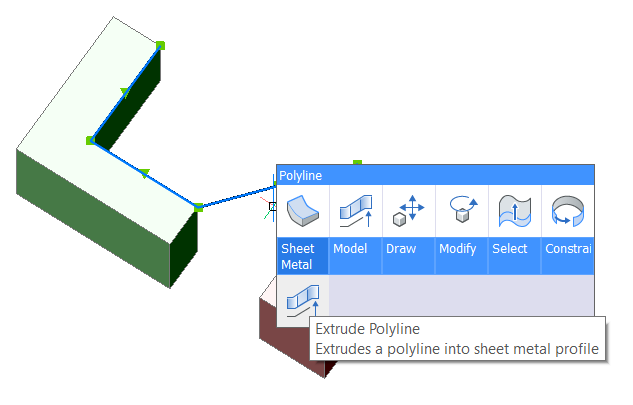633x405 pixels.
Task: Click the curved sheet metal icon in the Quad
Action: [302, 211]
